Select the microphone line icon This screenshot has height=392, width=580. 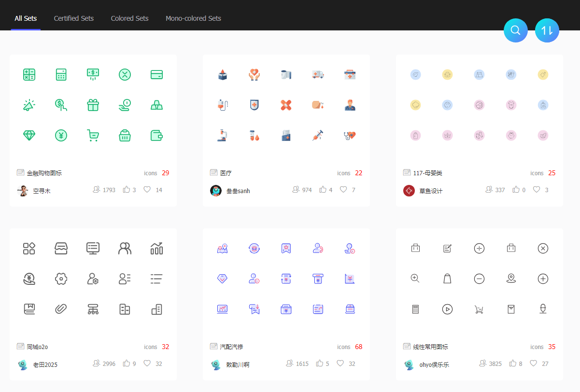tap(543, 309)
